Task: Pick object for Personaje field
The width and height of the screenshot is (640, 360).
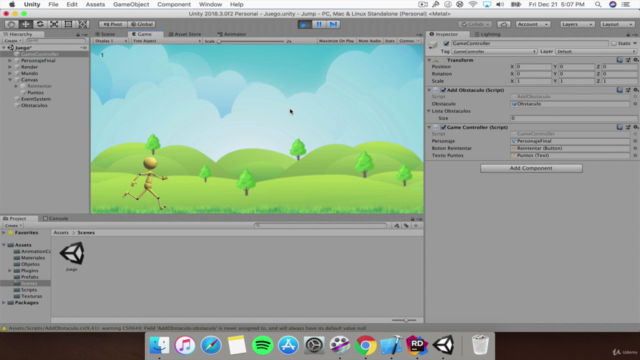Action: click(x=635, y=141)
